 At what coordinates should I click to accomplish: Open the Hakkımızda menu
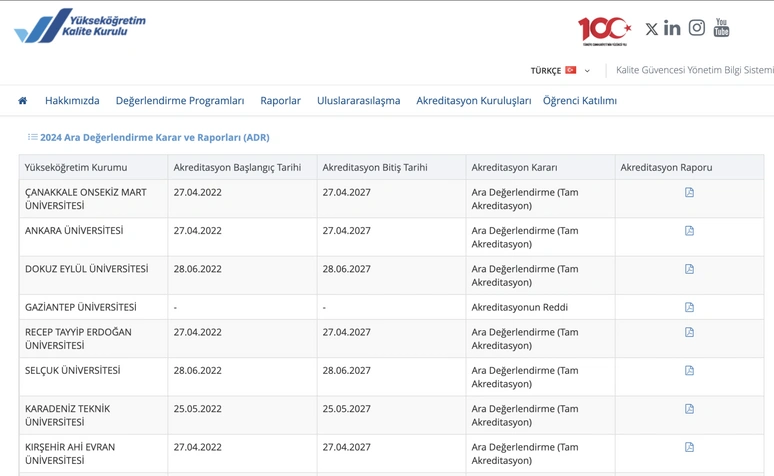tap(72, 101)
